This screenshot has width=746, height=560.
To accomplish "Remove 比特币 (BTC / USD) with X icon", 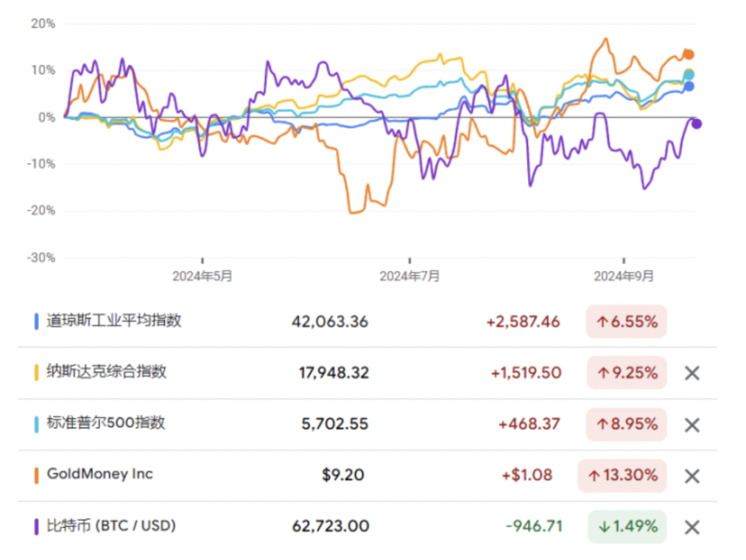I will (x=692, y=527).
